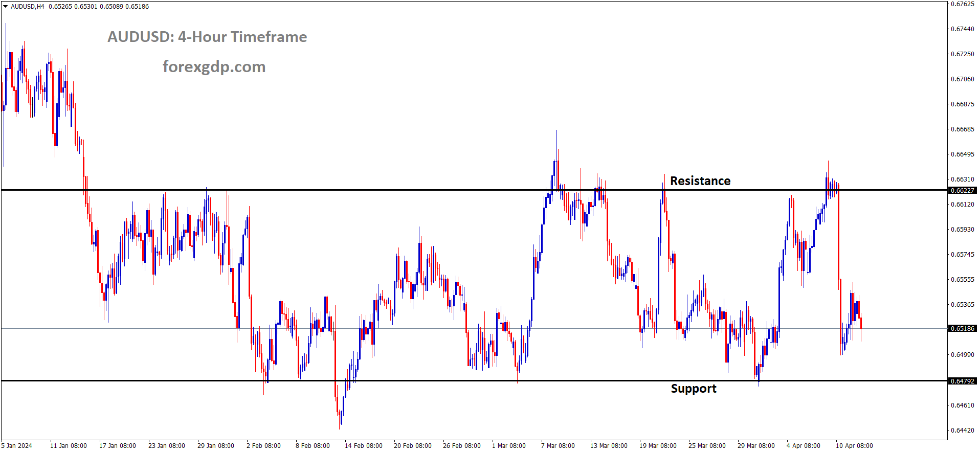The image size is (980, 452).
Task: Click the 0.66495 price scale label
Action: [x=963, y=154]
